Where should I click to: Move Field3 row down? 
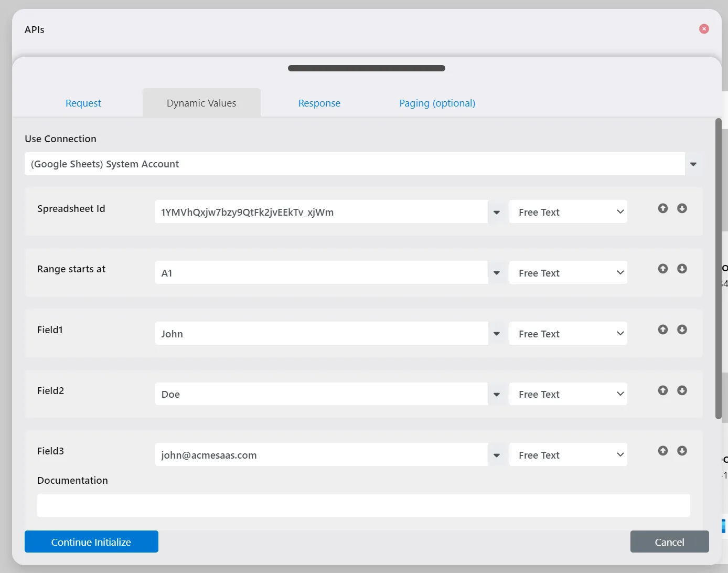tap(682, 451)
